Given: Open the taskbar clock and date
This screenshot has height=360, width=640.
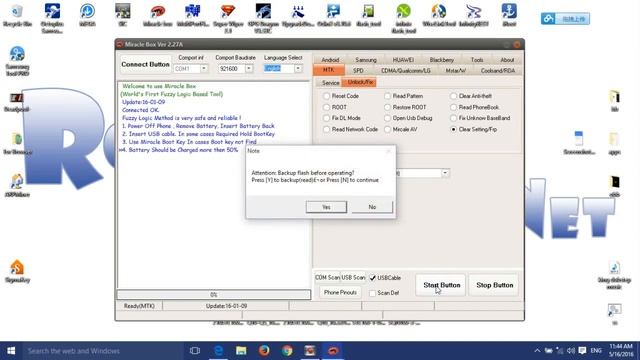Looking at the screenshot, I should (x=621, y=351).
